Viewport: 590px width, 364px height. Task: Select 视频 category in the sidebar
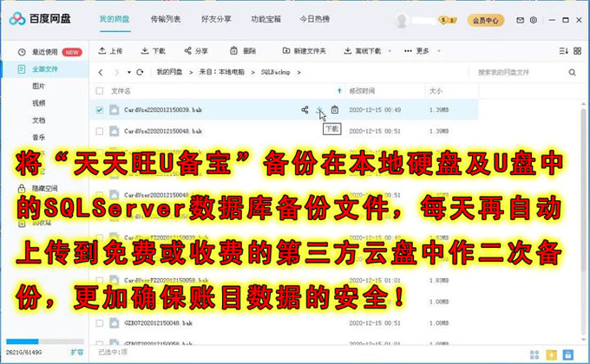(x=38, y=103)
